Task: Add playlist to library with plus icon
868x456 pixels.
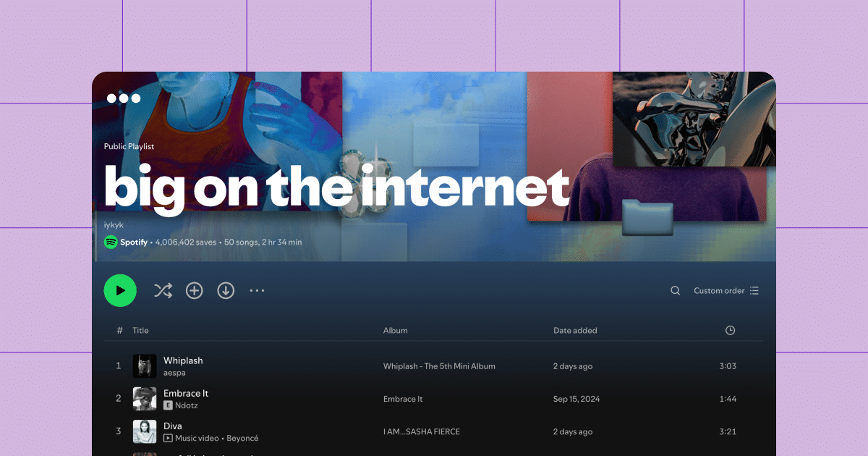Action: pyautogui.click(x=195, y=290)
